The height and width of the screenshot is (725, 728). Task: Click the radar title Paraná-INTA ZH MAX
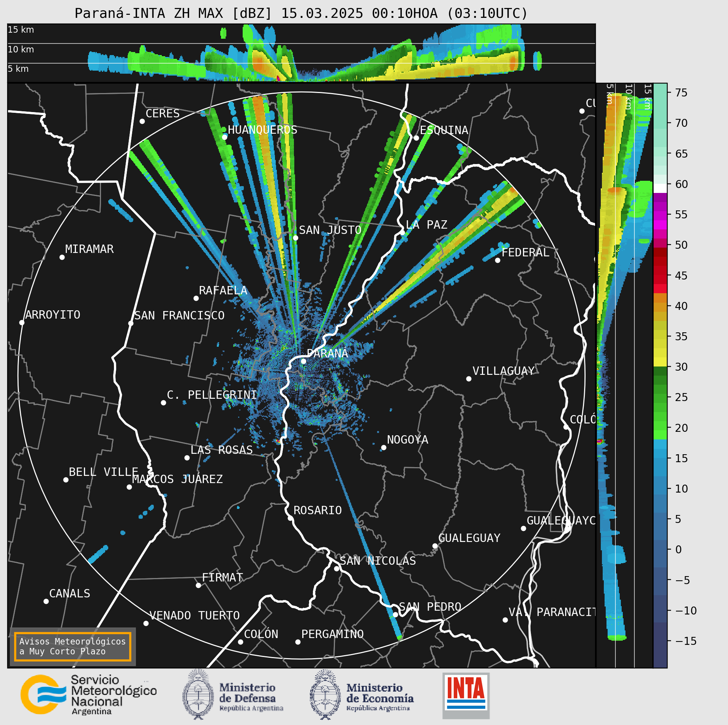point(301,13)
